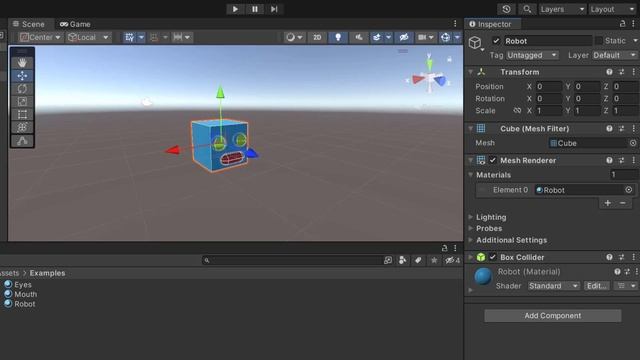
Task: Open the Local handle rotation dropdown
Action: click(89, 37)
